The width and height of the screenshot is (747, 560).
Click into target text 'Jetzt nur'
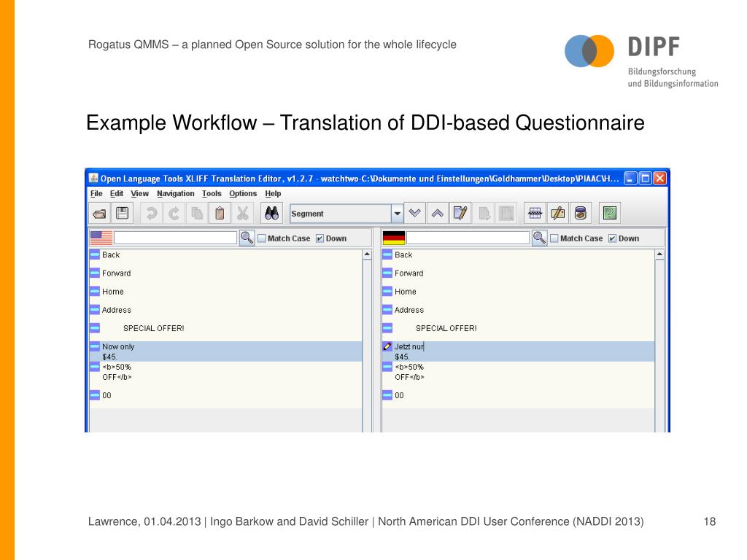pyautogui.click(x=409, y=346)
